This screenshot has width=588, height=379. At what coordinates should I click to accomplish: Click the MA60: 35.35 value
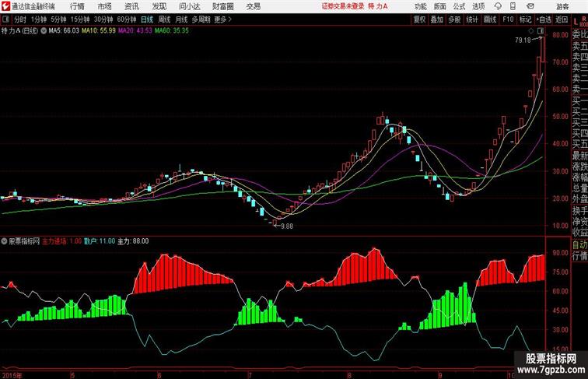[x=172, y=31]
